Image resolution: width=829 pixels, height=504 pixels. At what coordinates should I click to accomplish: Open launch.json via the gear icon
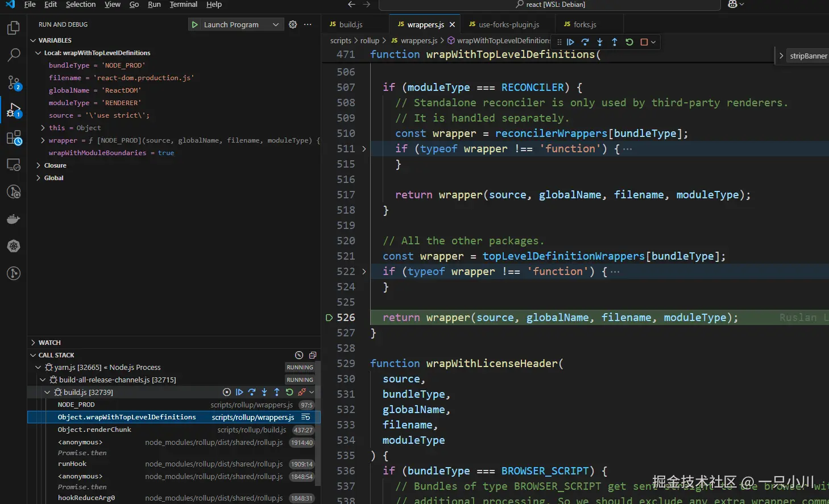coord(293,24)
